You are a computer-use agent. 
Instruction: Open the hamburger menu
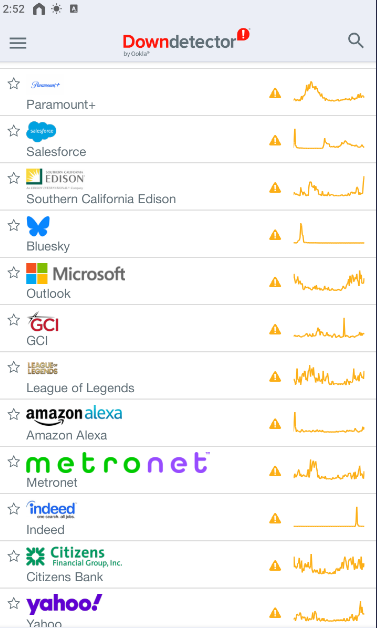[x=18, y=43]
